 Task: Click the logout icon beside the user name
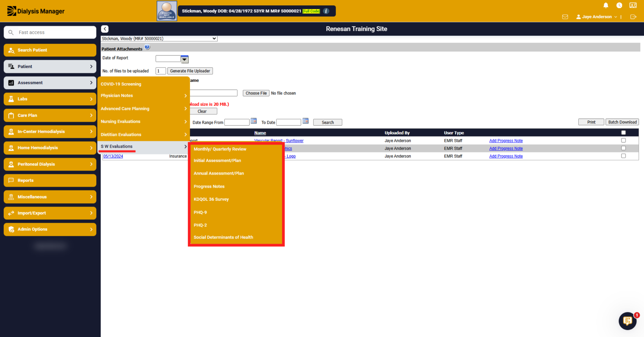coord(633,17)
